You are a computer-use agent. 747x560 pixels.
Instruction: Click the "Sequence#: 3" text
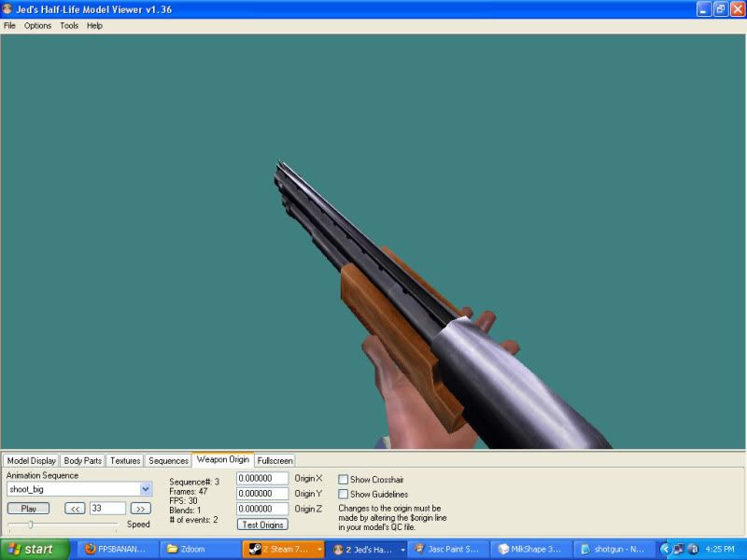click(x=194, y=482)
